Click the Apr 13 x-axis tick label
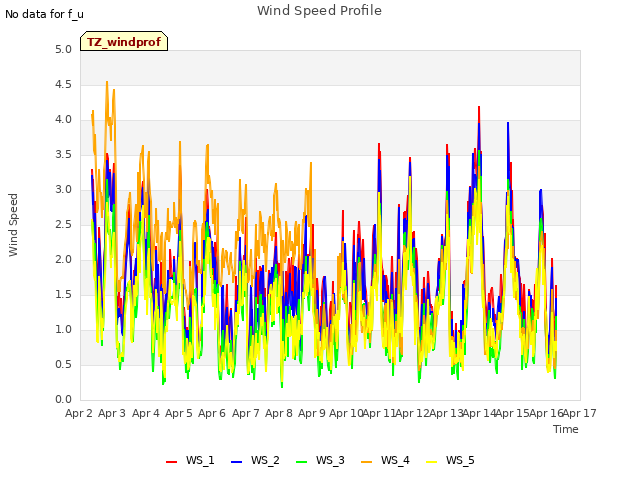Screen dimensions: 640x480 [446, 413]
